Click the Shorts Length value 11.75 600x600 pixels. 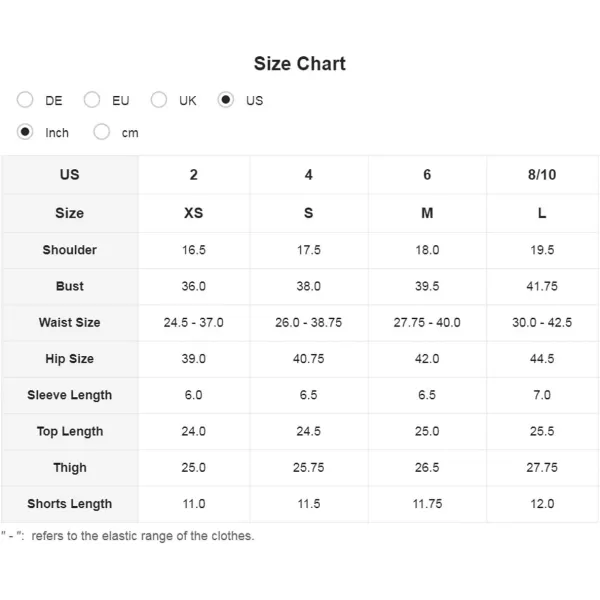tap(427, 504)
